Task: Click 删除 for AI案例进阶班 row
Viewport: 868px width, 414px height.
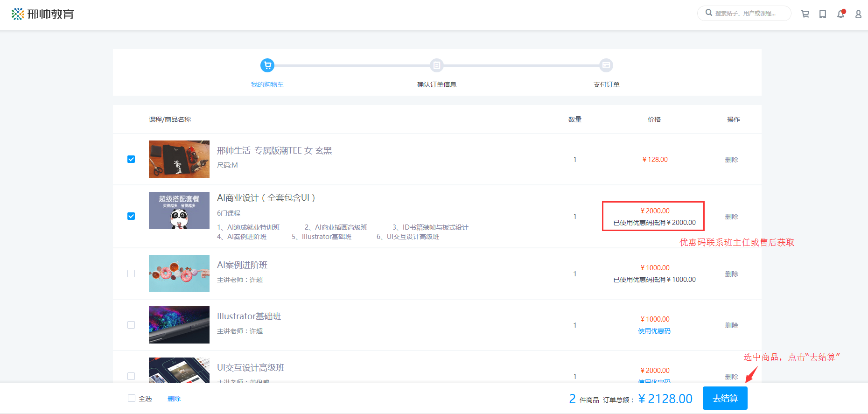Action: pos(731,274)
